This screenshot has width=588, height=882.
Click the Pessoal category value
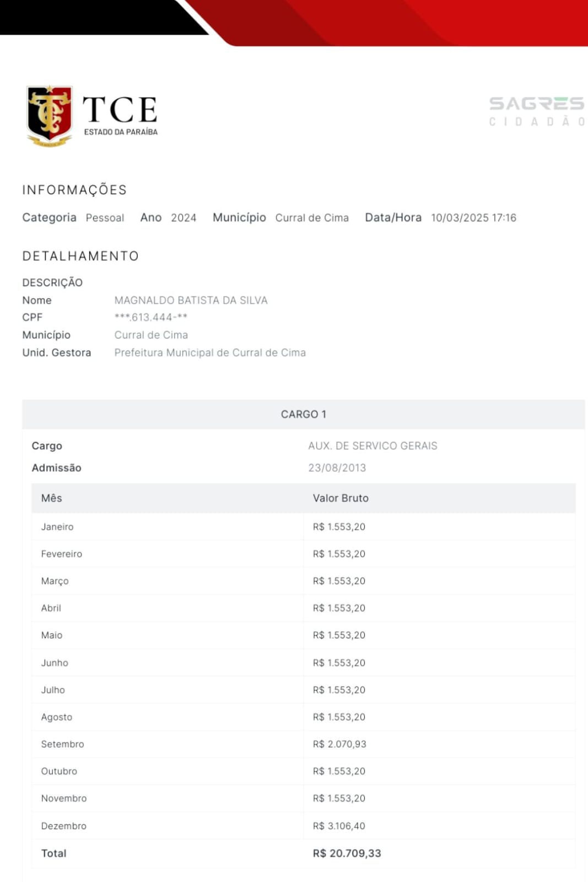[x=105, y=218]
